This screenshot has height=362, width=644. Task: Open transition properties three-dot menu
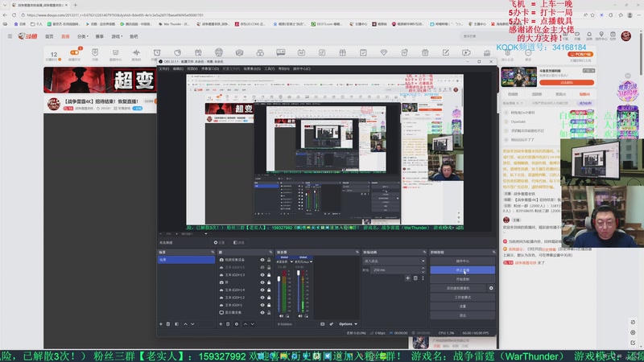point(423,278)
